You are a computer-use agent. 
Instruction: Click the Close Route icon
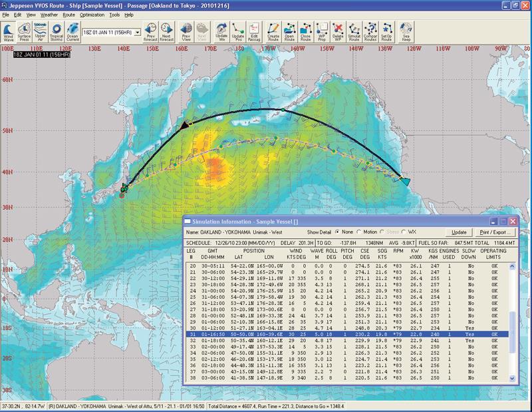[x=305, y=33]
